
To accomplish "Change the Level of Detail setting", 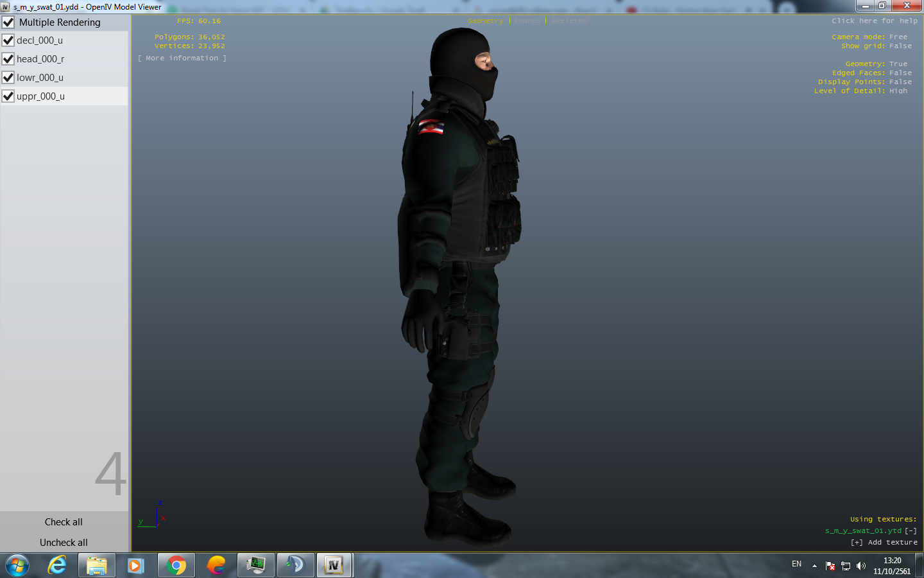I will [861, 91].
